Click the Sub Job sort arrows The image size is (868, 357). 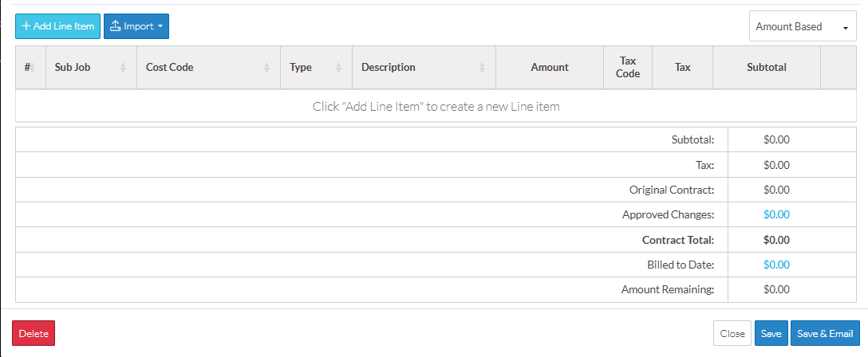(x=123, y=68)
